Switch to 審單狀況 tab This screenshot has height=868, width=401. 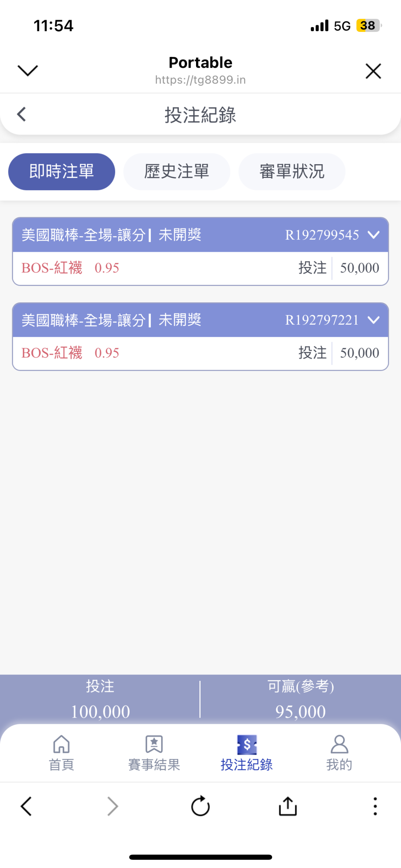(292, 172)
